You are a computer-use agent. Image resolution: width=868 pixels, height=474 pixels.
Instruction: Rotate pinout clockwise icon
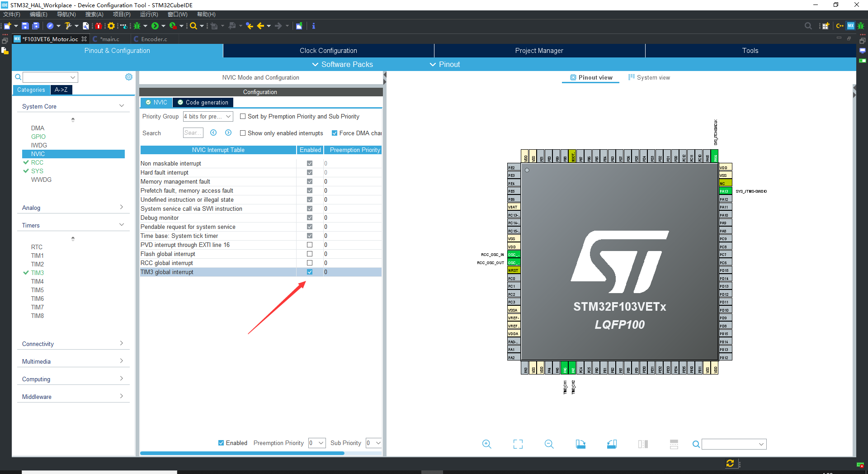point(580,444)
